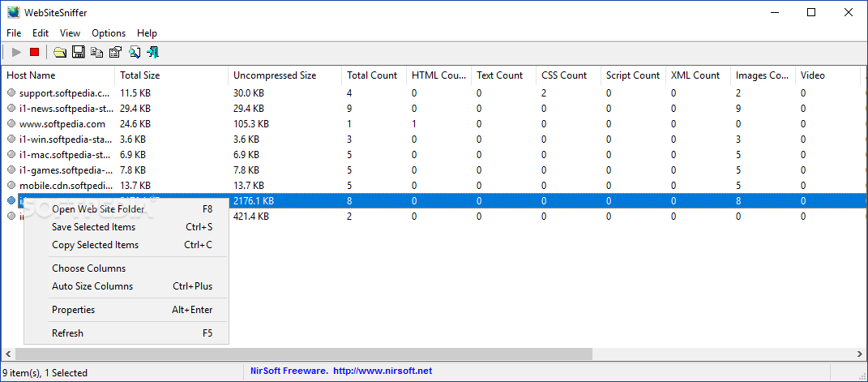Click status dot of support.softpedia row
The width and height of the screenshot is (868, 382).
[x=11, y=93]
